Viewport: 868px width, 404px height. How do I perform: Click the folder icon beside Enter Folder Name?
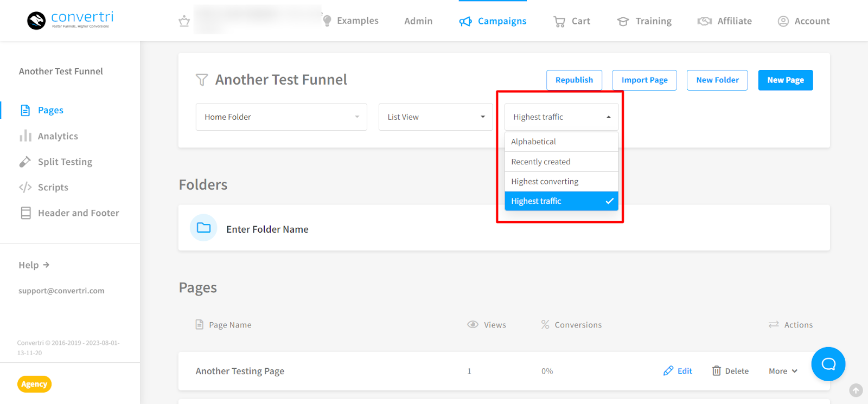point(203,228)
